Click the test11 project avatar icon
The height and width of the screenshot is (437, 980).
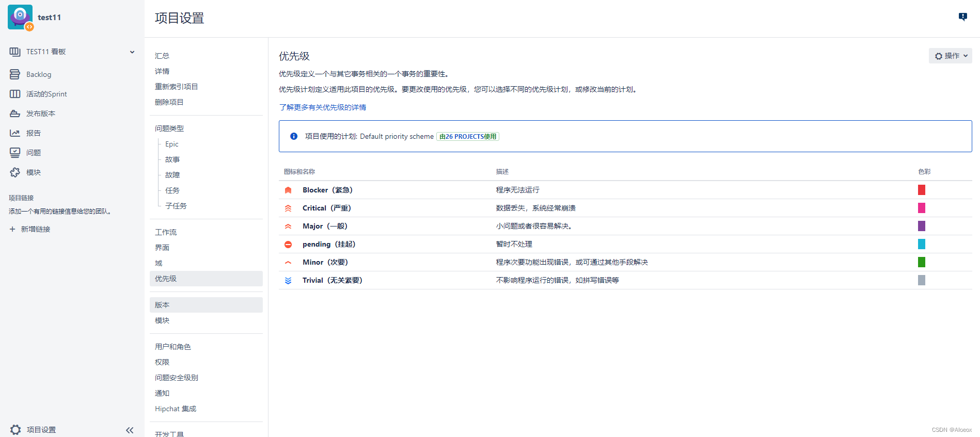coord(21,18)
